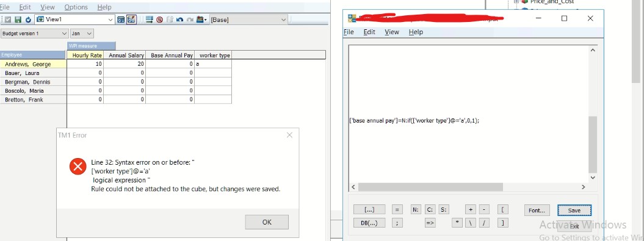Click the grid export icon in toolbar
The width and height of the screenshot is (644, 241).
coord(149,20)
